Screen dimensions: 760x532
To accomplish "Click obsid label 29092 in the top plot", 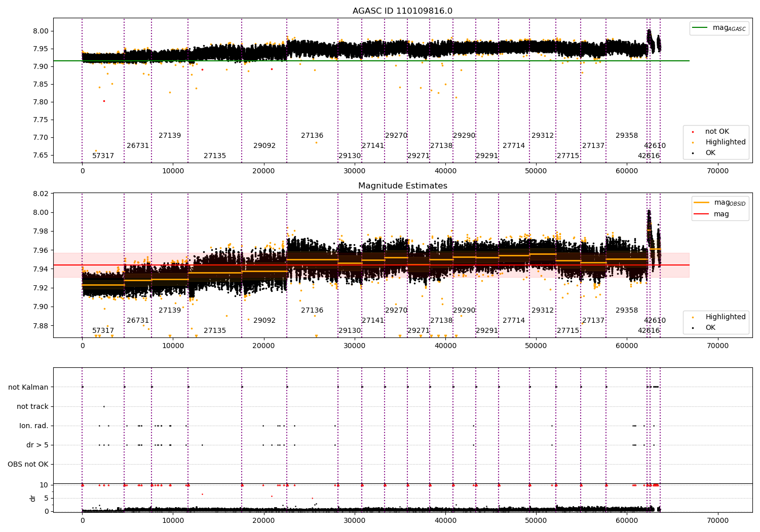I will [264, 146].
